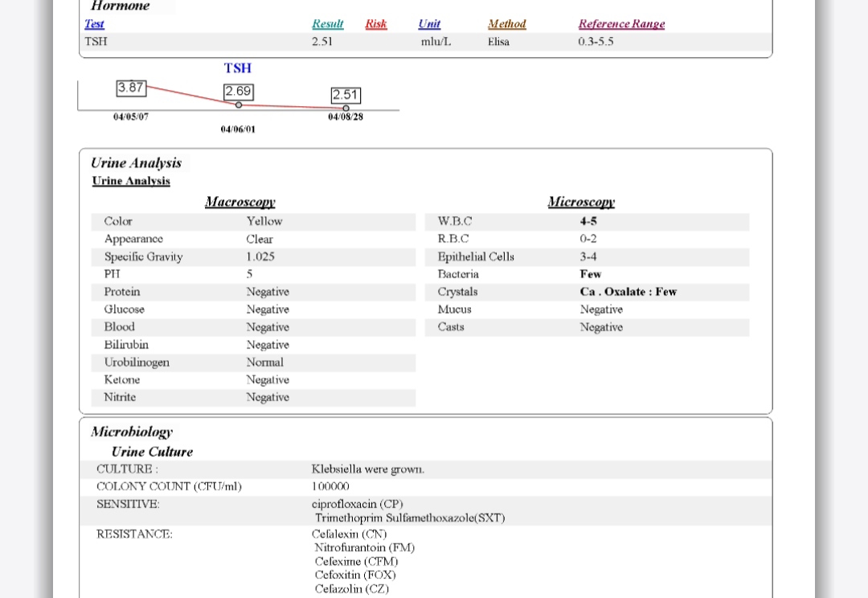Image resolution: width=868 pixels, height=598 pixels.
Task: Click the 04/08/28 date axis label
Action: click(346, 117)
